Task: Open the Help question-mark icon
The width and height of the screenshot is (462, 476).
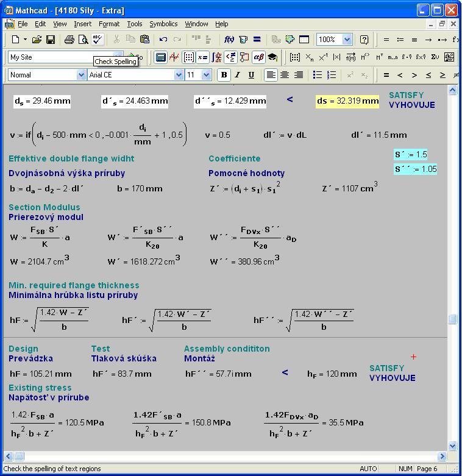Action: pyautogui.click(x=364, y=40)
